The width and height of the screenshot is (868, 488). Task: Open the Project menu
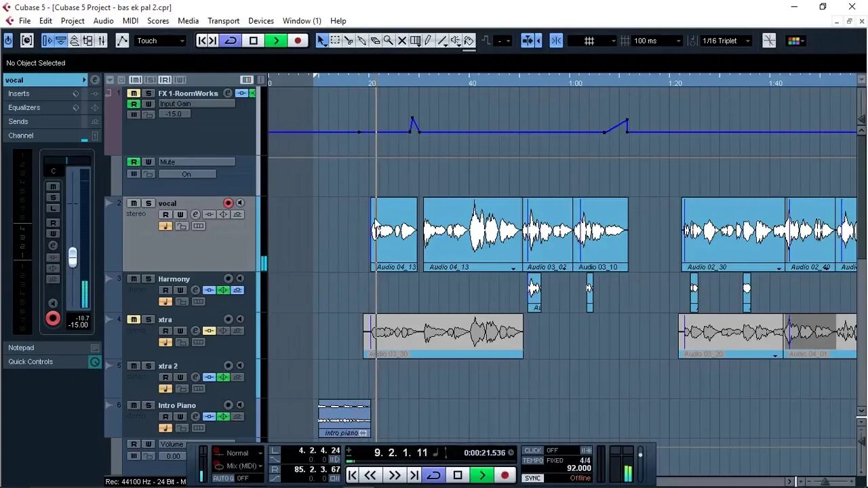[x=73, y=21]
